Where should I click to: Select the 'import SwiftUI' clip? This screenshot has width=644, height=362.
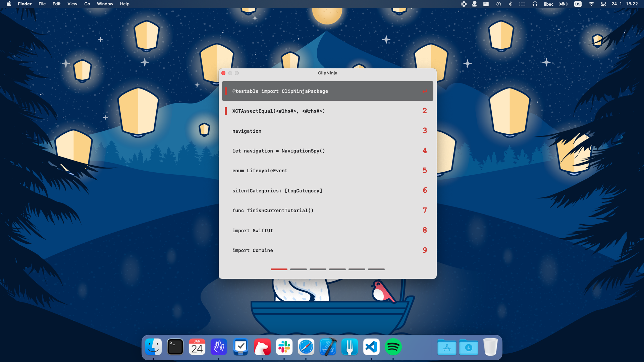328,230
